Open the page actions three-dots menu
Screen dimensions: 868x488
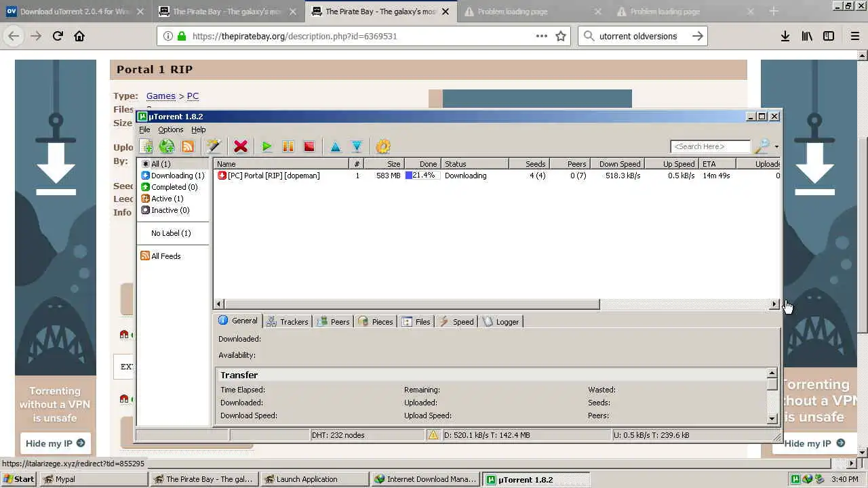click(542, 36)
